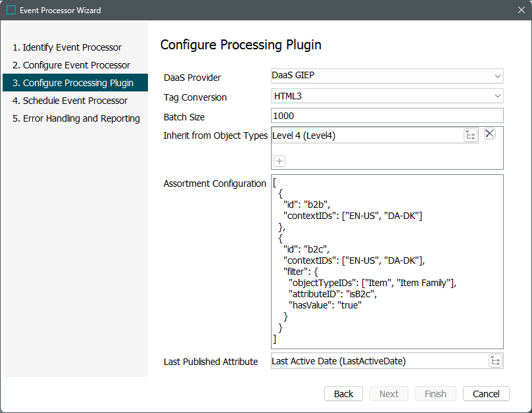Image resolution: width=532 pixels, height=413 pixels.
Task: Click into the Batch Size field
Action: pos(387,116)
